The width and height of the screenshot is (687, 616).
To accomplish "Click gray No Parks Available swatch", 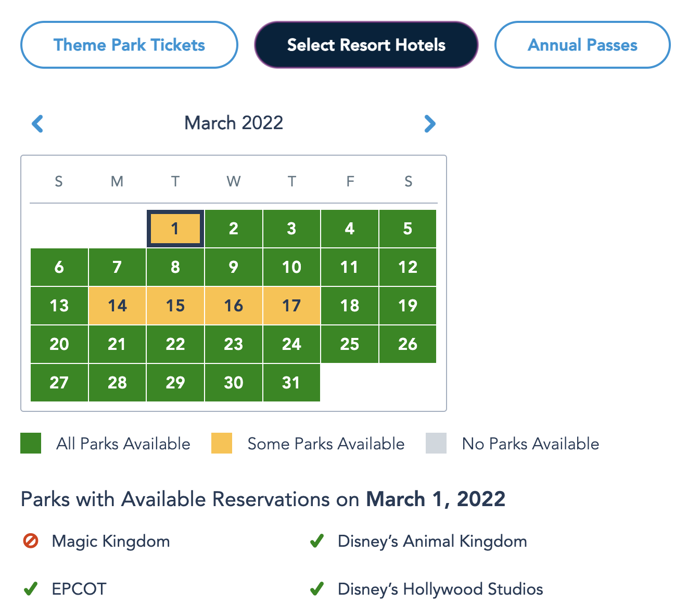I will point(436,443).
